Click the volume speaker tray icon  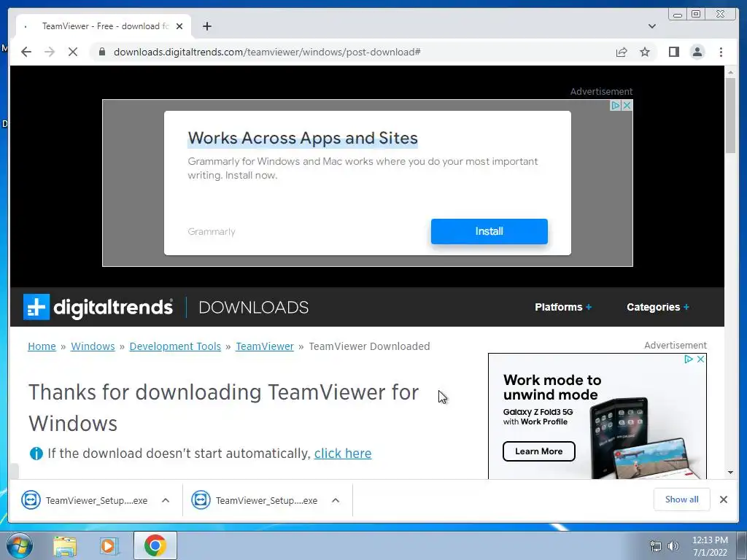[x=673, y=546]
